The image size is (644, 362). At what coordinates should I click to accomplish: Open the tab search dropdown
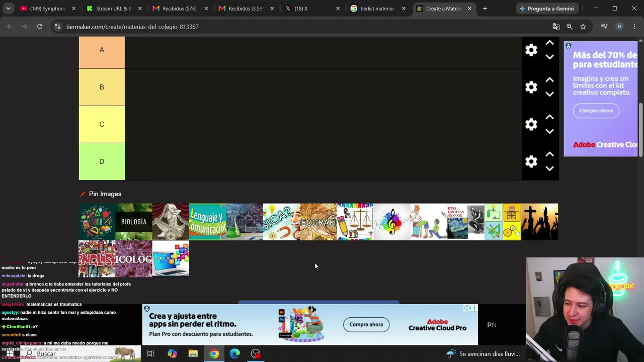8,9
